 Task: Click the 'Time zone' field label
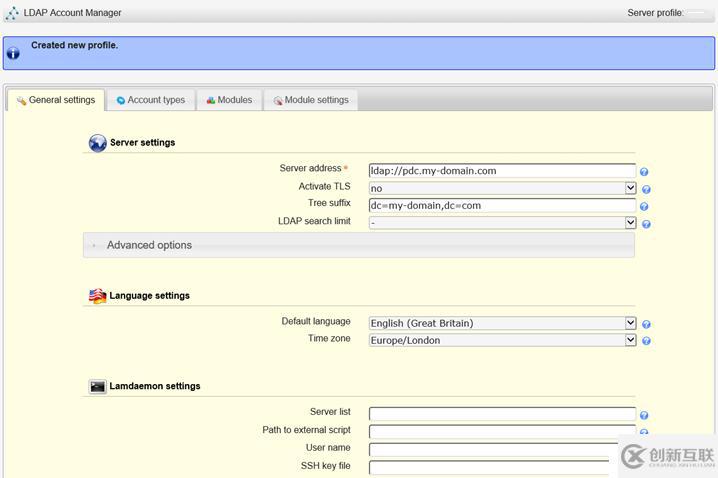tap(329, 338)
